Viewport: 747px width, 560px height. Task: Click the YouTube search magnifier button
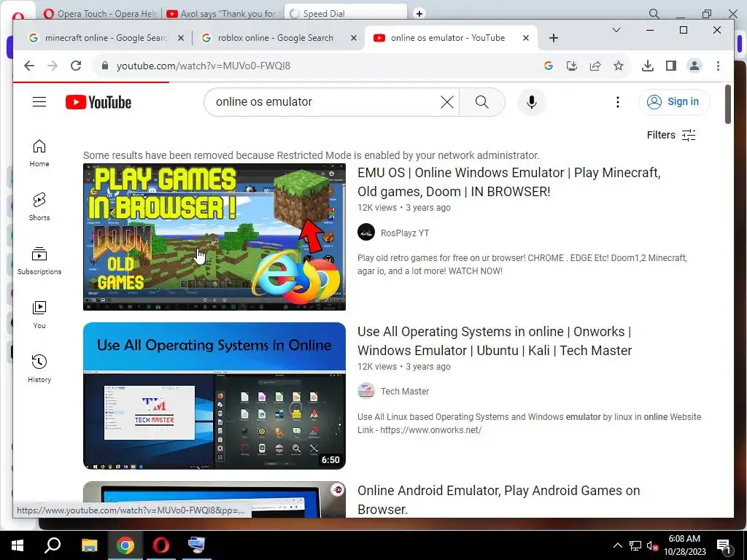[481, 102]
